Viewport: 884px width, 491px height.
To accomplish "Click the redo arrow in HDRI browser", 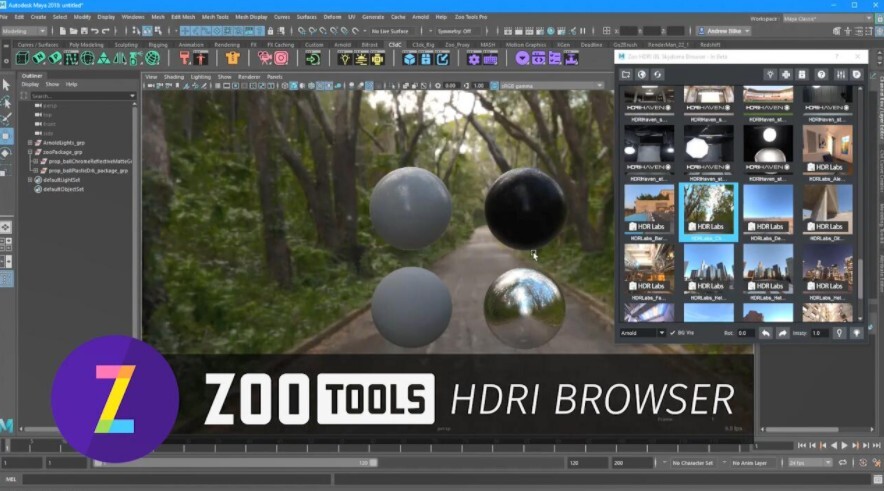I will click(783, 332).
